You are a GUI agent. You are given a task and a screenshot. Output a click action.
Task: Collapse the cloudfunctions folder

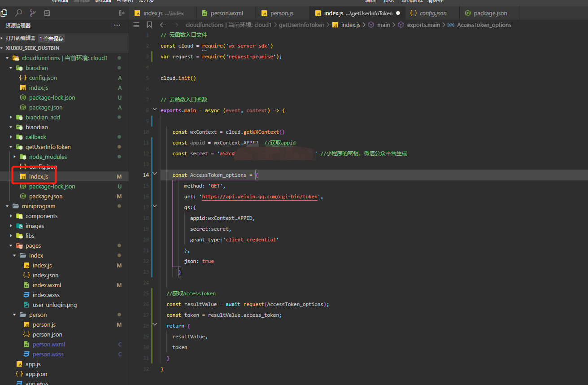tap(65, 58)
